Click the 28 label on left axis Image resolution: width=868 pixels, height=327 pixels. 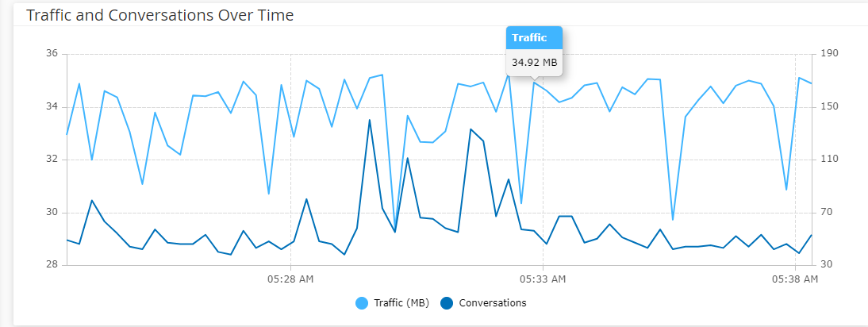click(x=52, y=265)
